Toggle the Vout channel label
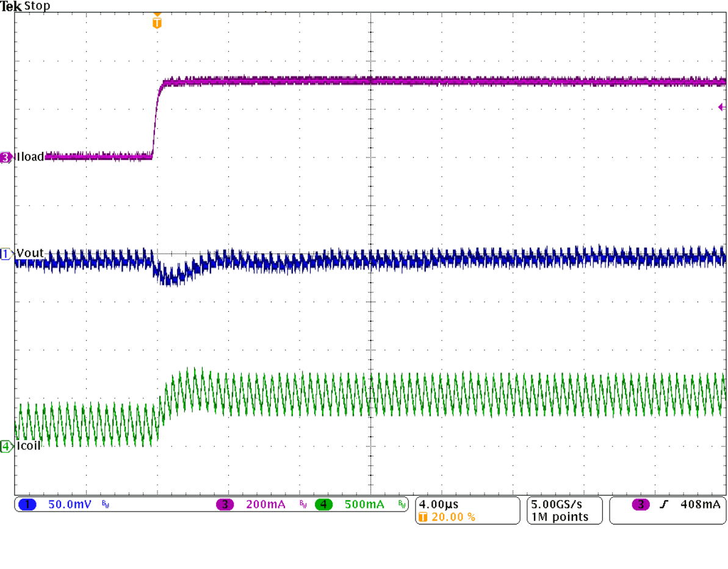The image size is (728, 569). click(x=31, y=253)
